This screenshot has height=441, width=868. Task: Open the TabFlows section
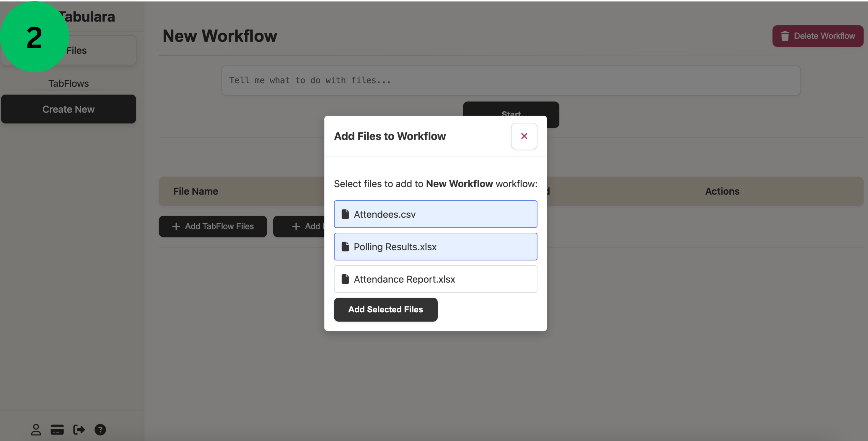pyautogui.click(x=69, y=83)
